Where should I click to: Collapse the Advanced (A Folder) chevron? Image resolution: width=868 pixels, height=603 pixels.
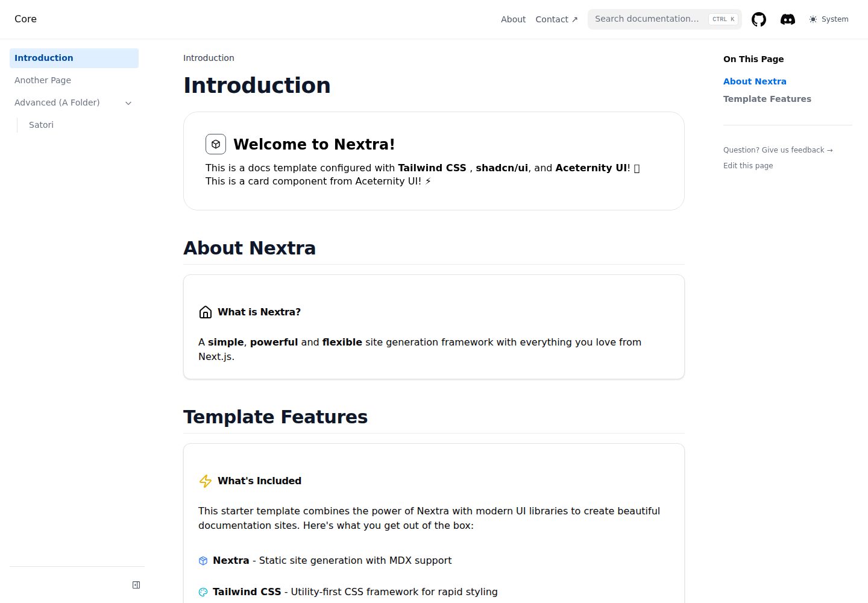point(128,103)
